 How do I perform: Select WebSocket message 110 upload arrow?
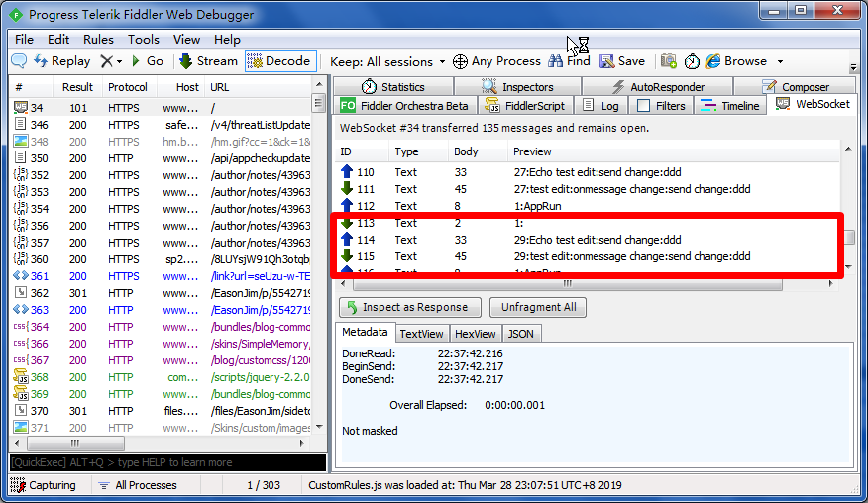coord(347,172)
